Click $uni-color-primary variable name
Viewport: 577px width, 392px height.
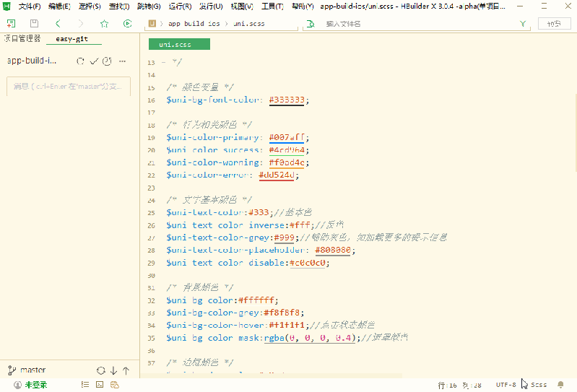(212, 138)
